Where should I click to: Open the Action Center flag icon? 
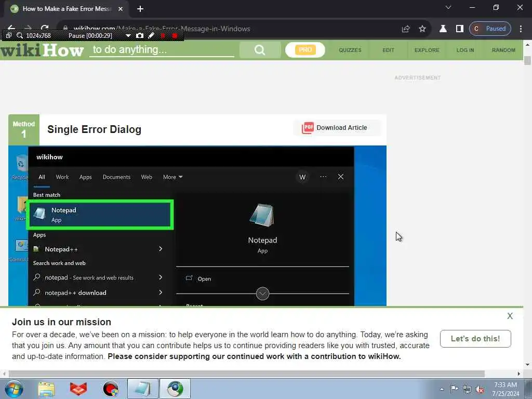(x=454, y=389)
